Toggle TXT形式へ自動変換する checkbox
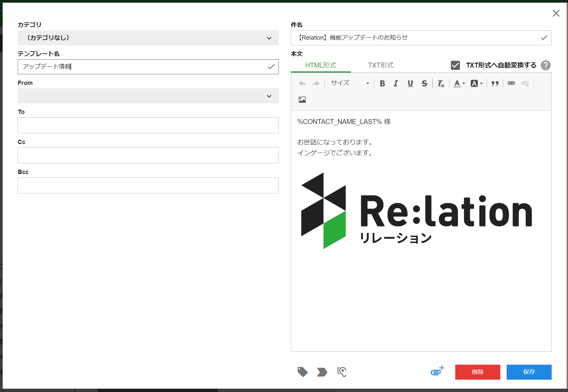 (455, 65)
